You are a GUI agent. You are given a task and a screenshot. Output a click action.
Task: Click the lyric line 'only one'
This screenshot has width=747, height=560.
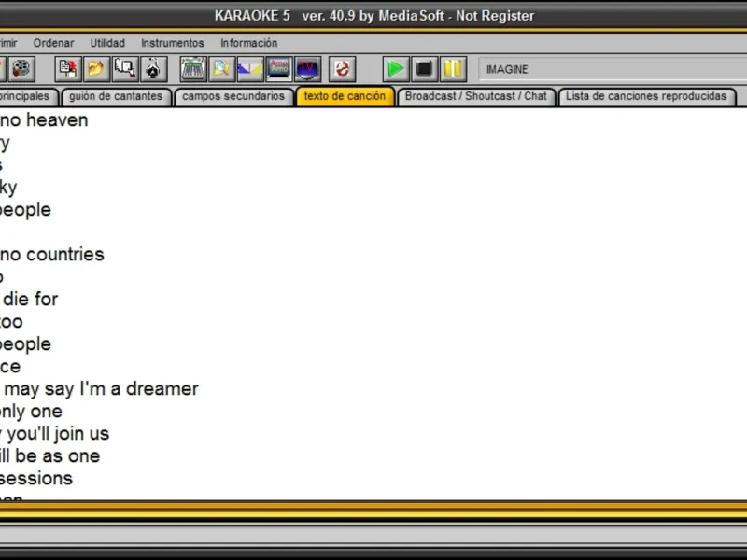pos(31,412)
